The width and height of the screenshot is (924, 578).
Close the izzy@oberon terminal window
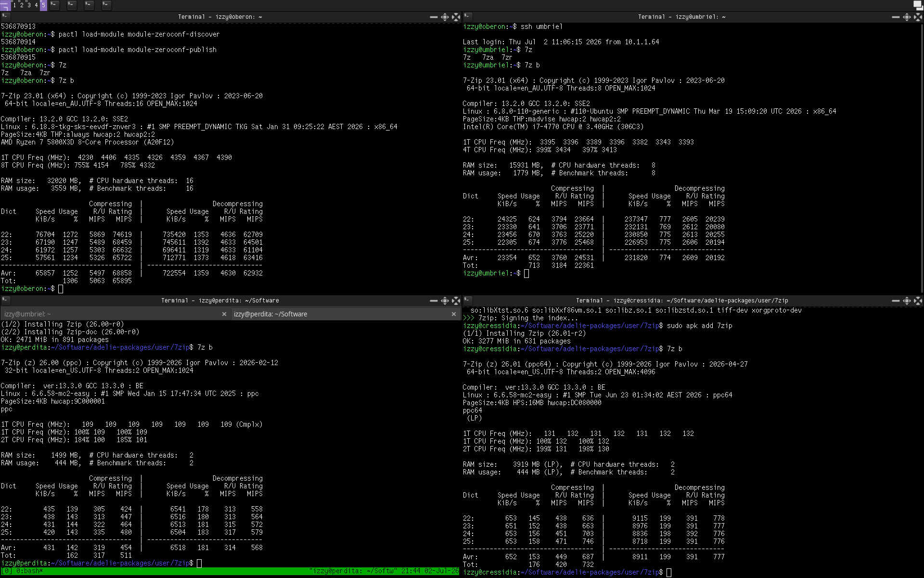pyautogui.click(x=456, y=17)
